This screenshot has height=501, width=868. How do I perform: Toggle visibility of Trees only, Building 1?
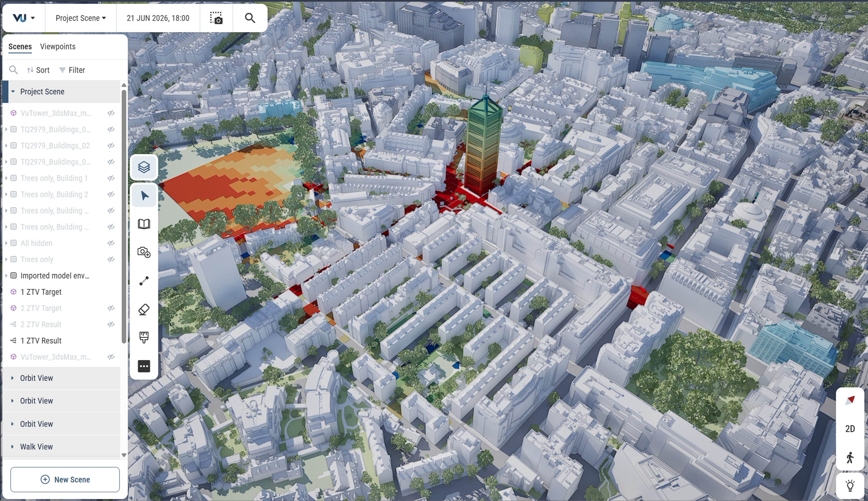[111, 178]
